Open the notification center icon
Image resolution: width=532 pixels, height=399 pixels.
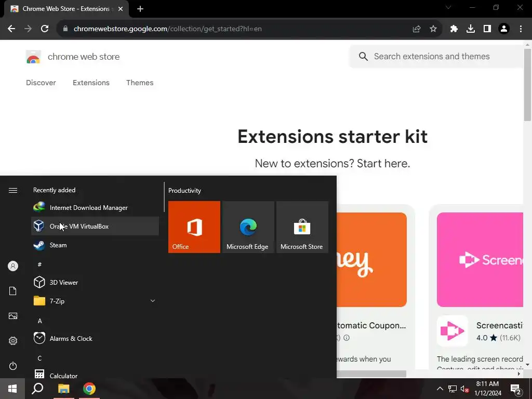(516, 389)
